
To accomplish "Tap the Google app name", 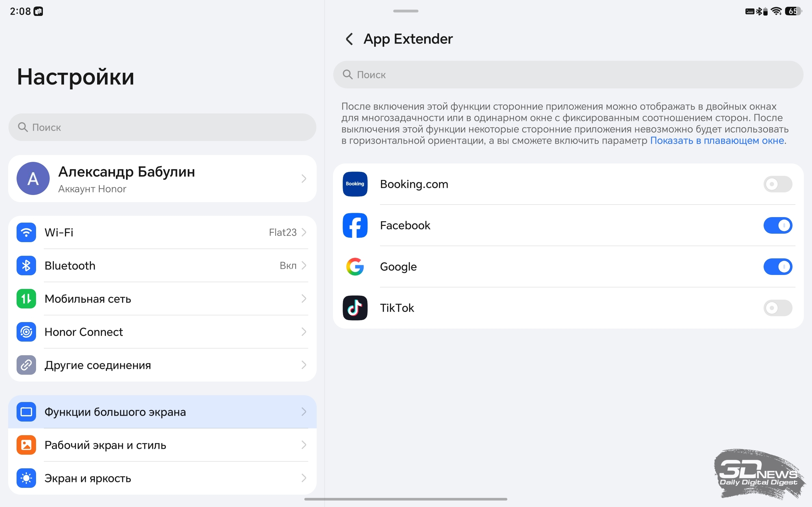I will click(398, 267).
